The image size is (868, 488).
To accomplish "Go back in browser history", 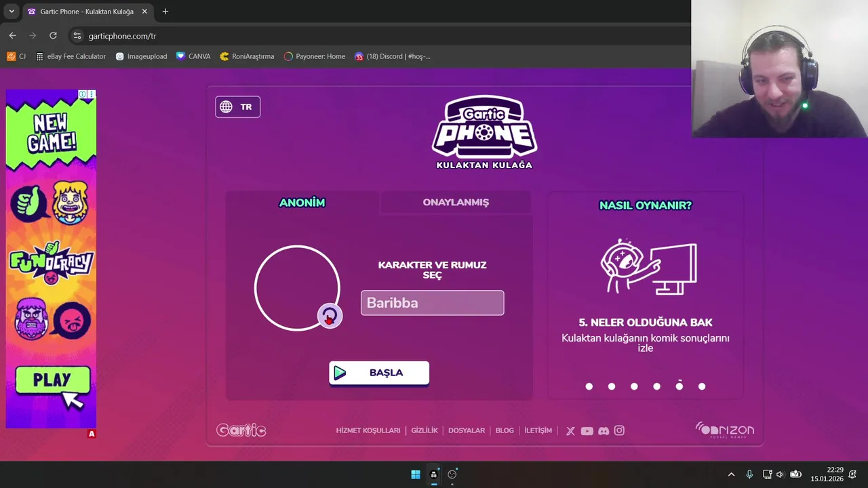I will click(12, 35).
